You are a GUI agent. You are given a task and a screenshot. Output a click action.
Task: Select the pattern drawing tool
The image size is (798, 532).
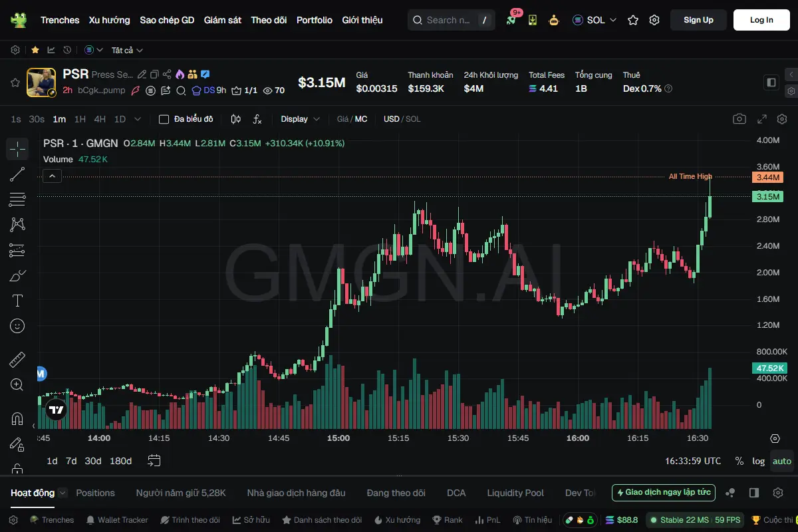(17, 225)
